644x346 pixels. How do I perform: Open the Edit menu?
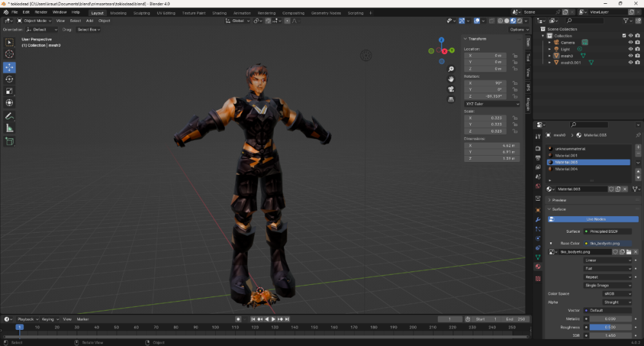pos(26,12)
